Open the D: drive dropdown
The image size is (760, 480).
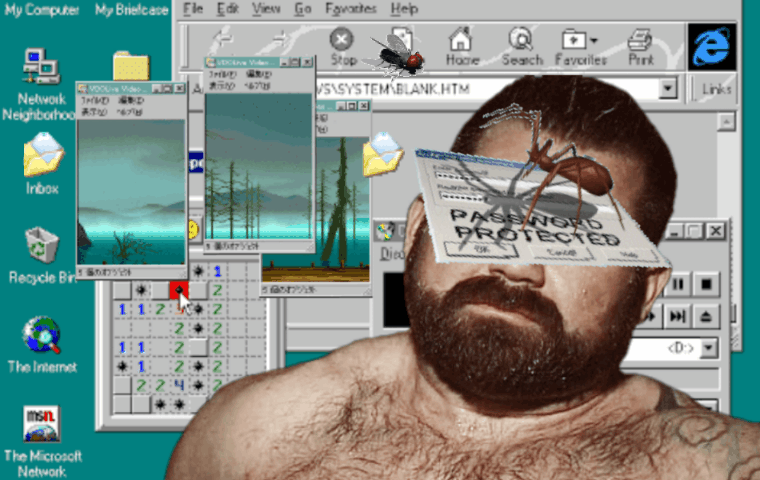(x=709, y=349)
